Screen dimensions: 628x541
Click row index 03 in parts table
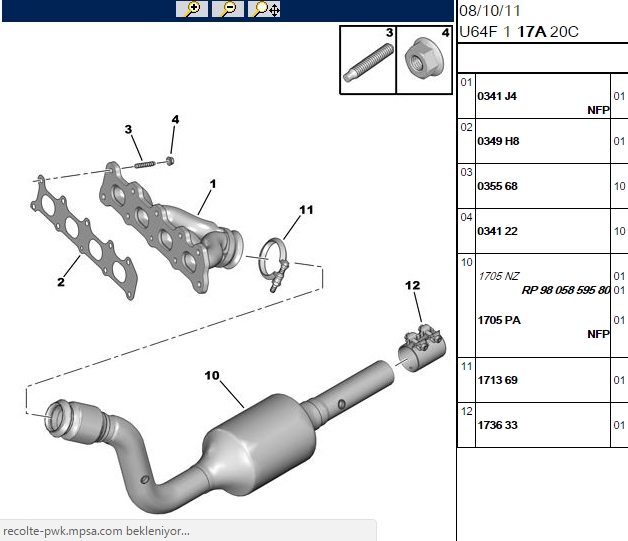point(466,172)
